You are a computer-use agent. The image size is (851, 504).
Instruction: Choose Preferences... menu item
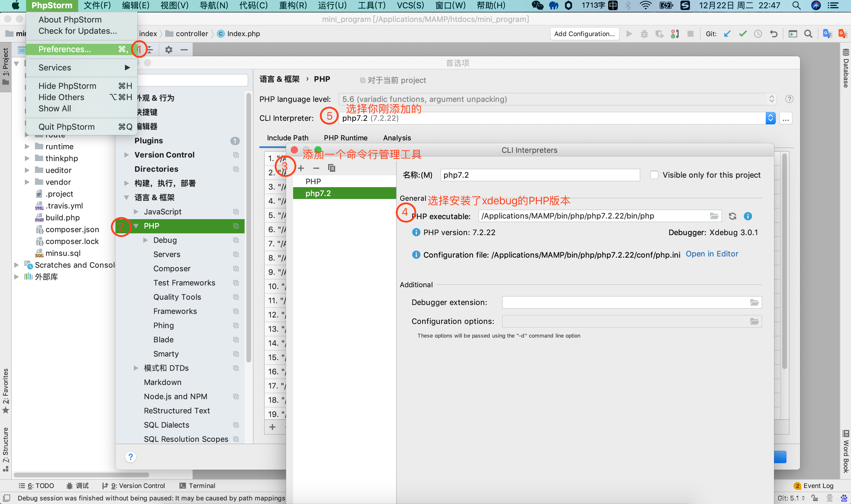(81, 49)
